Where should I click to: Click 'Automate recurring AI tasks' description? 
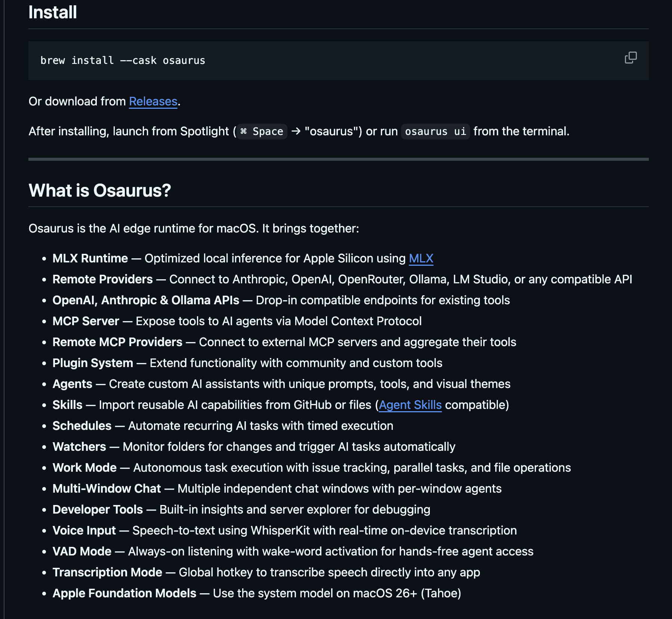261,426
